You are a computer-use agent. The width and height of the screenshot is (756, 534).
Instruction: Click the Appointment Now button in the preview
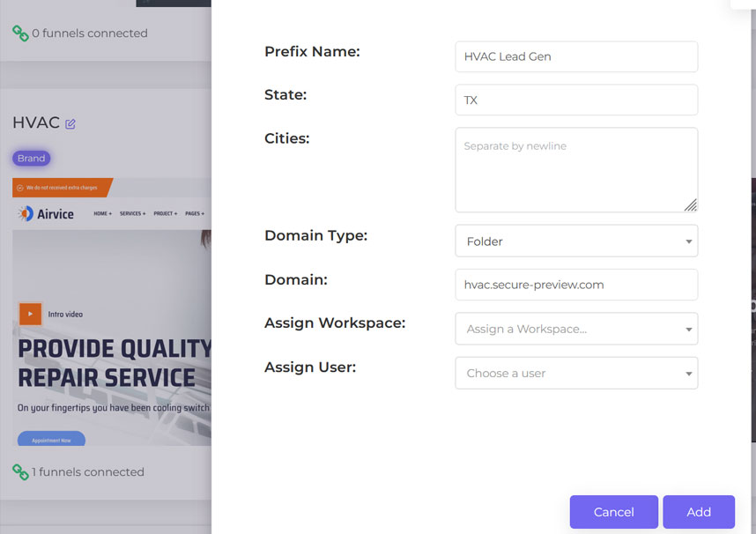point(50,439)
